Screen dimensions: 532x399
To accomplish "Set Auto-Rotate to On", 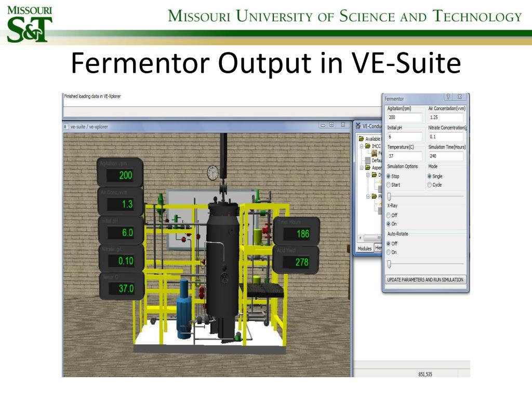I will pos(389,252).
